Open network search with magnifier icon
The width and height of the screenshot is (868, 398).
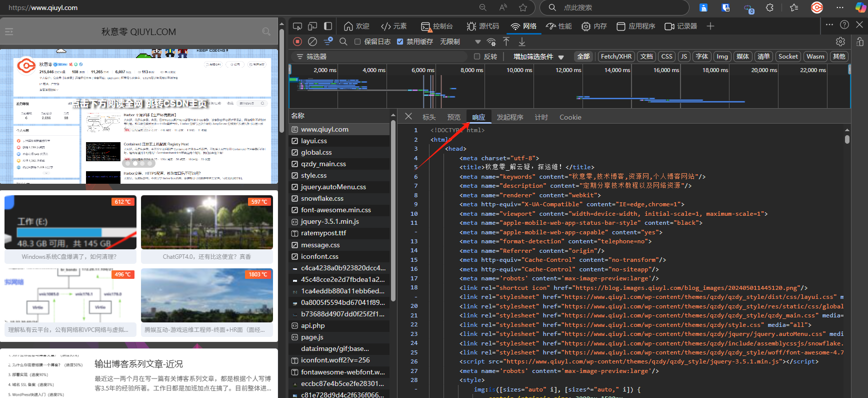343,42
